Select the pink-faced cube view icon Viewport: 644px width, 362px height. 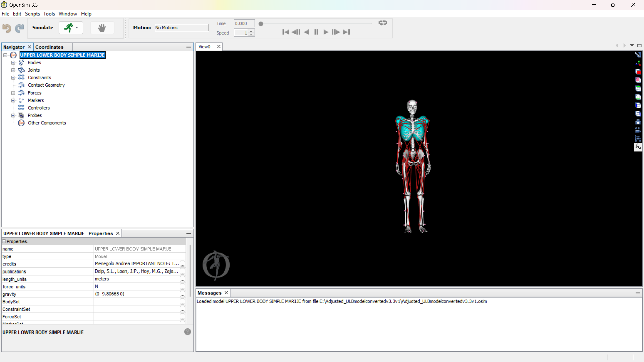638,80
